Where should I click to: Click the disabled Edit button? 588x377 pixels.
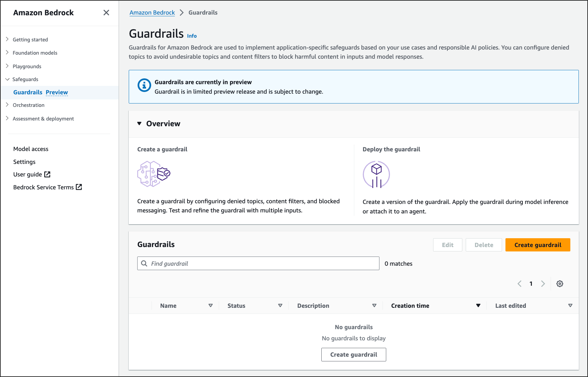[448, 245]
